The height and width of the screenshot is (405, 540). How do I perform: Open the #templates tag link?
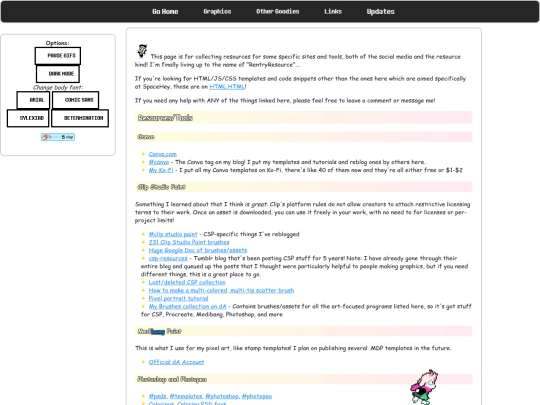(x=186, y=396)
